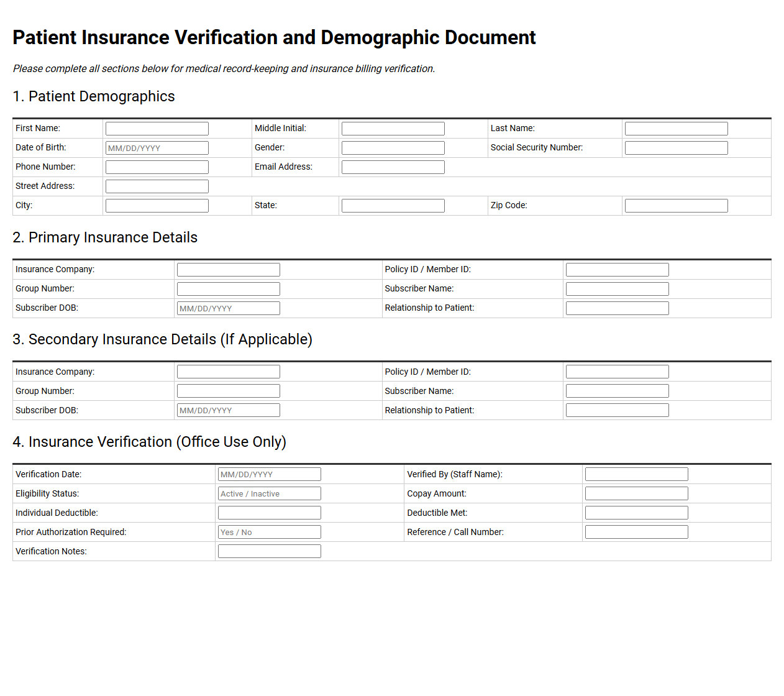Viewport: 784px width, 696px height.
Task: Select the Social Security Number field
Action: 677,148
